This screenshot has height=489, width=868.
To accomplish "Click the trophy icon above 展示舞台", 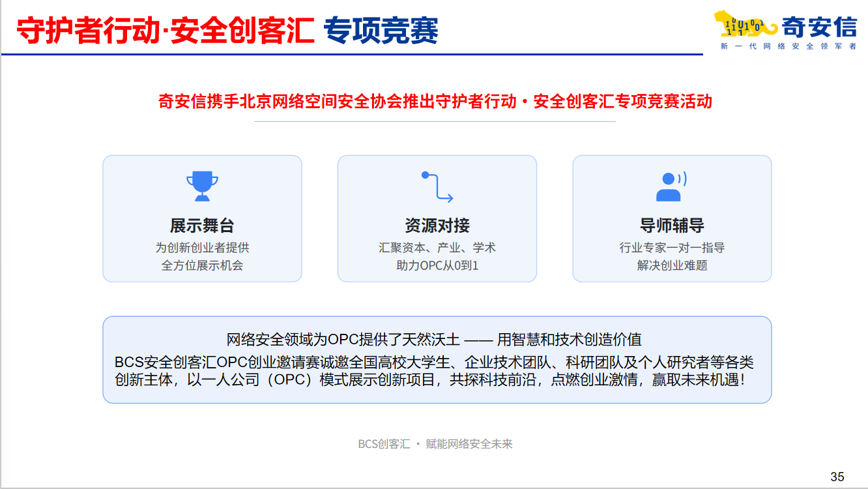I will [x=202, y=186].
